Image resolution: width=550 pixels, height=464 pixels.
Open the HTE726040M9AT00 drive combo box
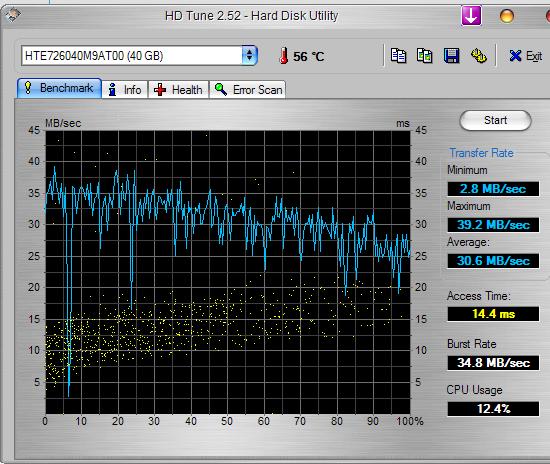(x=139, y=55)
